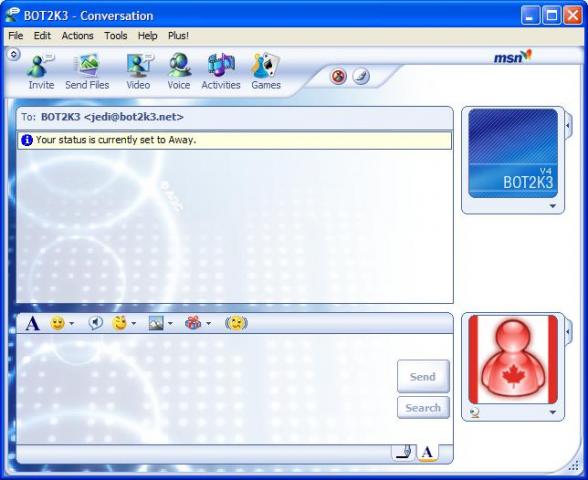
Task: Click the BOT2K3 contact display picture
Action: 513,153
